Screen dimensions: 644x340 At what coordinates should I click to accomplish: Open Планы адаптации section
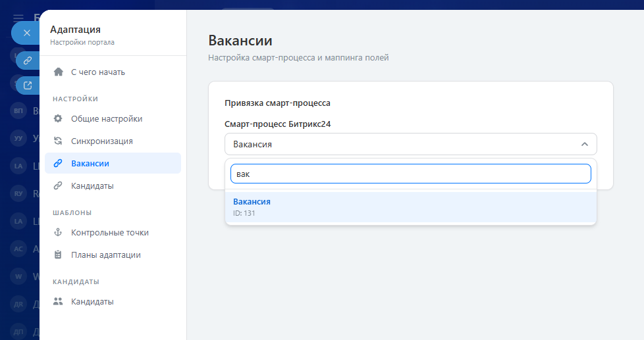[x=113, y=255]
